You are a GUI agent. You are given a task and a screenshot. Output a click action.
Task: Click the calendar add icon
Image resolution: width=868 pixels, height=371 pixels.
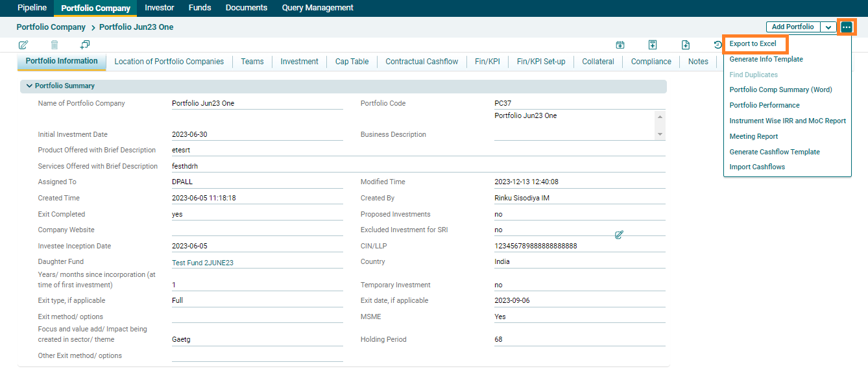click(x=620, y=45)
